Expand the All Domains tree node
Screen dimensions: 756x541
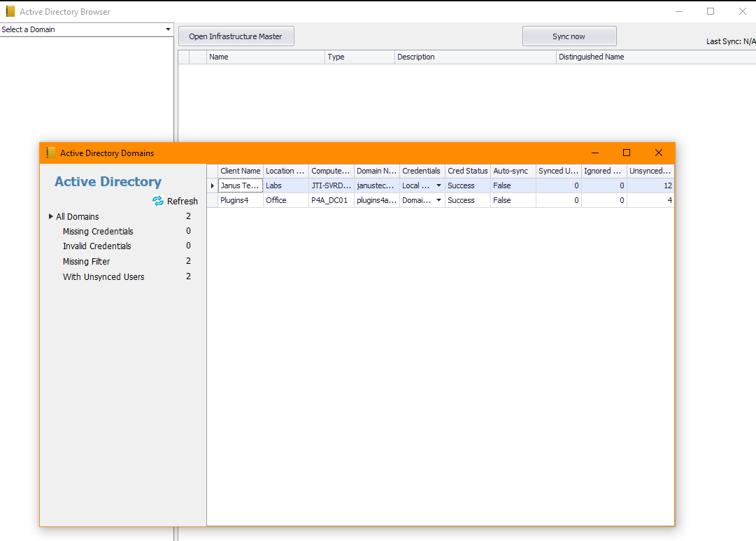51,216
